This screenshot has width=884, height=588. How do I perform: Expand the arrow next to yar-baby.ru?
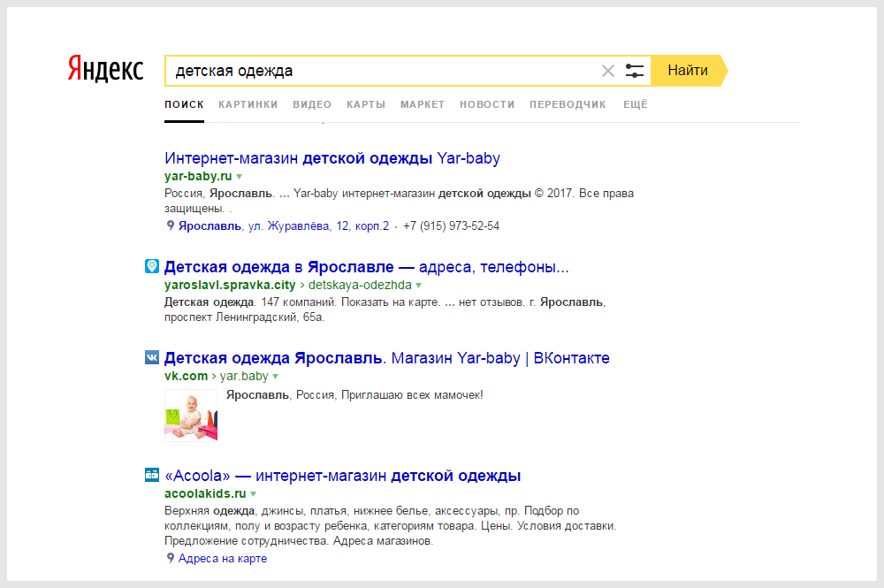click(239, 177)
